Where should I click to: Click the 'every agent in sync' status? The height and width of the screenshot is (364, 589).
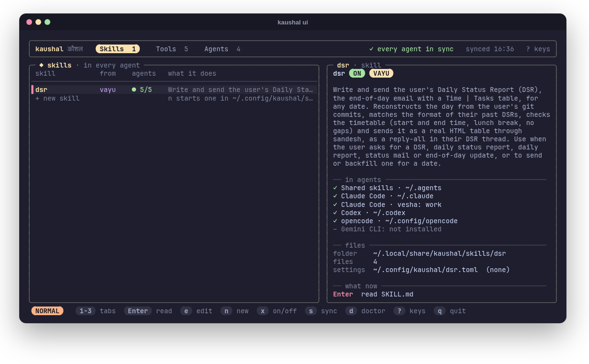[x=415, y=49]
